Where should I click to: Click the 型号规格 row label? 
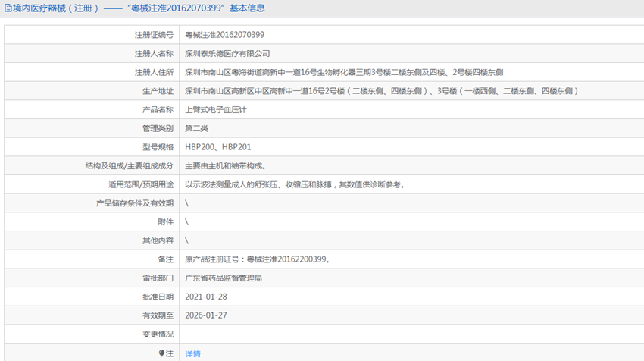point(158,147)
